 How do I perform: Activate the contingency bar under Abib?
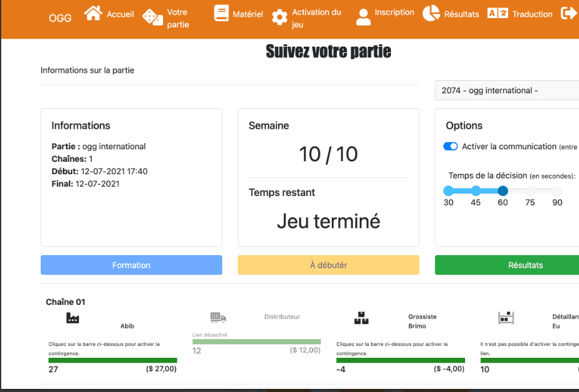pos(112,360)
